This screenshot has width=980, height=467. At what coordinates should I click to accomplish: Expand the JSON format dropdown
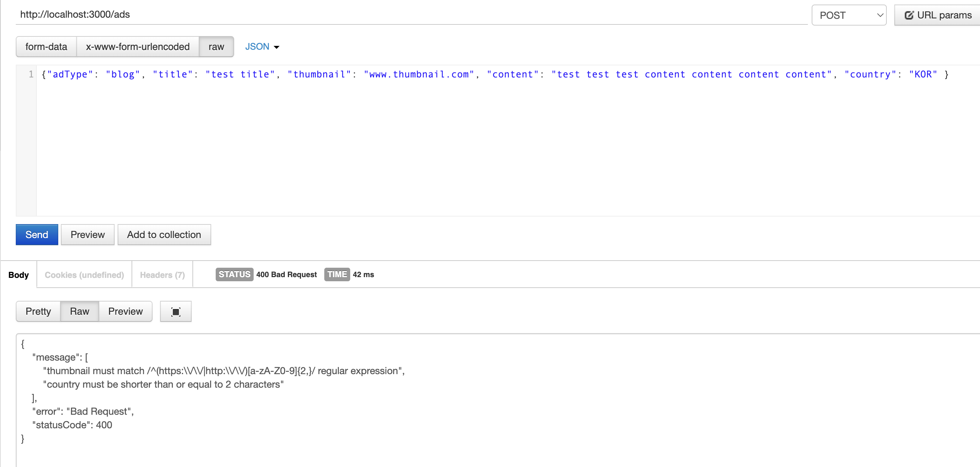(x=262, y=46)
